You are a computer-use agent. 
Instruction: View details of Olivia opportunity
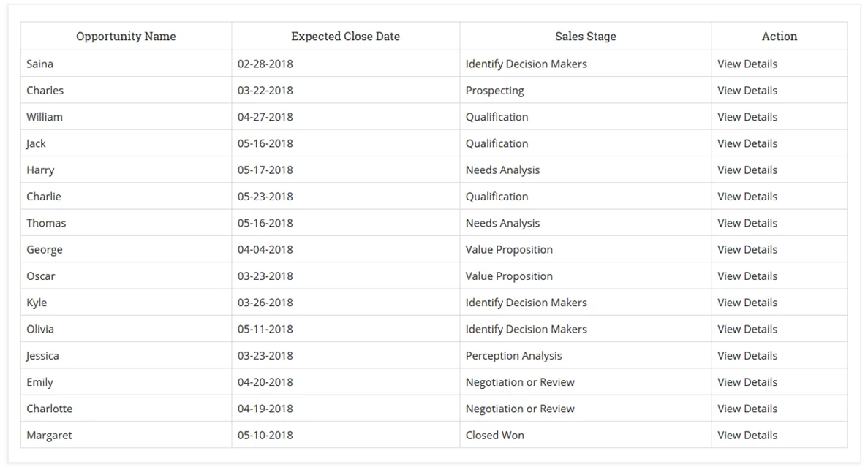point(747,330)
